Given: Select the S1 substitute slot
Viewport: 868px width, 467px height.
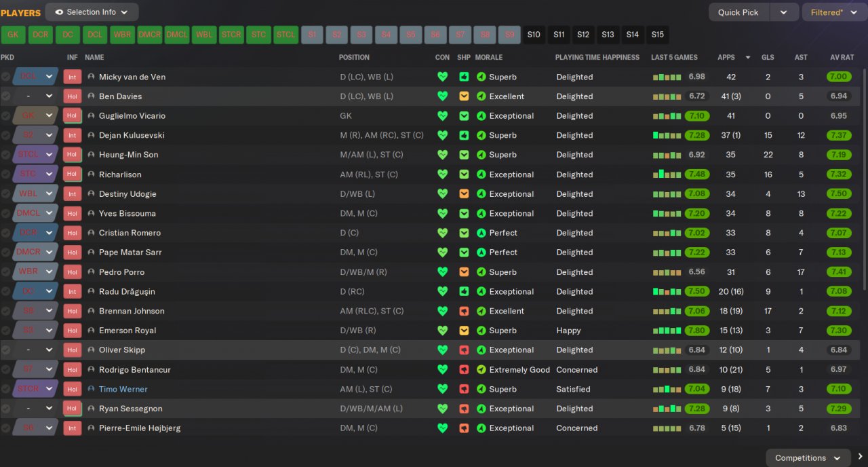Looking at the screenshot, I should (x=313, y=35).
